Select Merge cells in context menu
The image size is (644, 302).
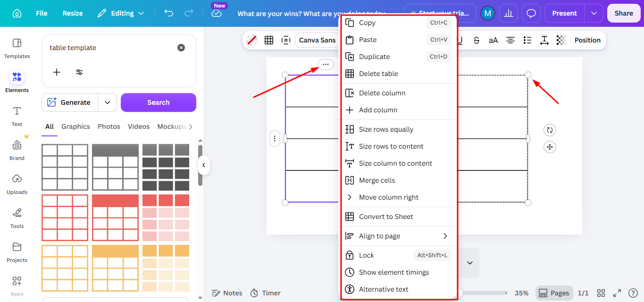click(x=399, y=180)
